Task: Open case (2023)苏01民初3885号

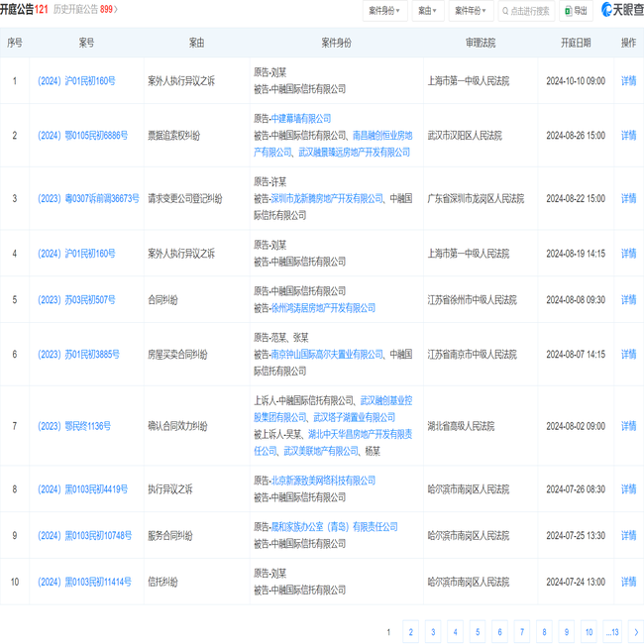Action: pyautogui.click(x=78, y=355)
